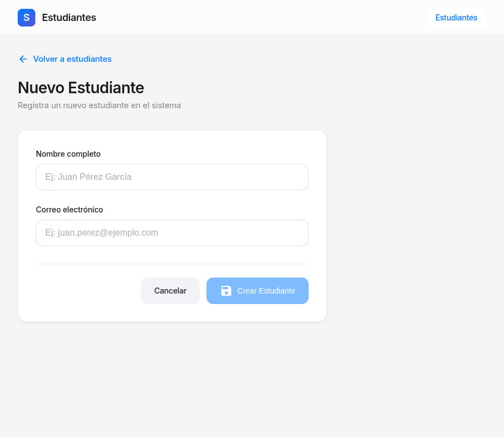
Task: Click the Nuevo Estudiante page heading
Action: tap(81, 88)
